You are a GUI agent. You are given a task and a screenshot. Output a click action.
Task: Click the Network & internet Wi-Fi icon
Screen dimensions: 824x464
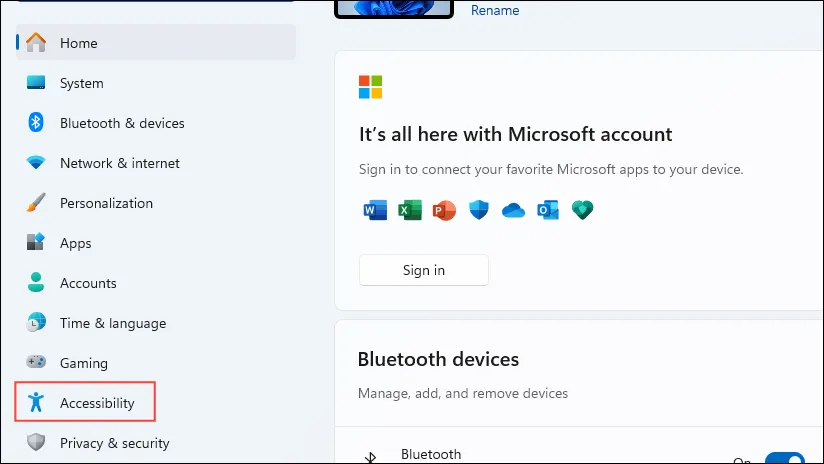pyautogui.click(x=36, y=162)
